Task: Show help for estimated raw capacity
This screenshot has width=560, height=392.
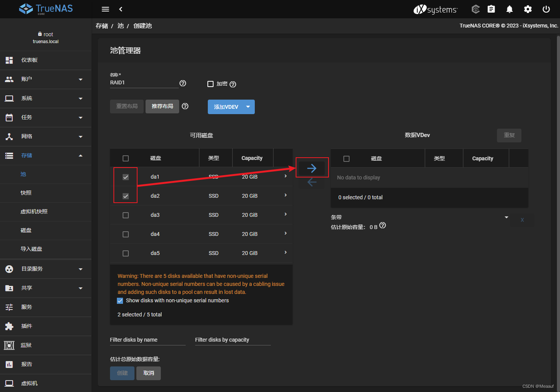Action: click(x=383, y=225)
